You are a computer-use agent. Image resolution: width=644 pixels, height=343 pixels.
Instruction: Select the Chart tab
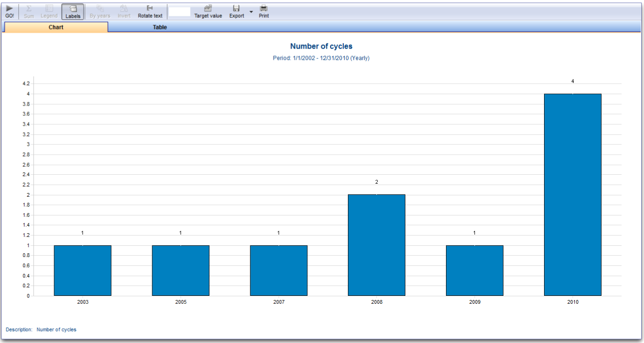[x=56, y=27]
